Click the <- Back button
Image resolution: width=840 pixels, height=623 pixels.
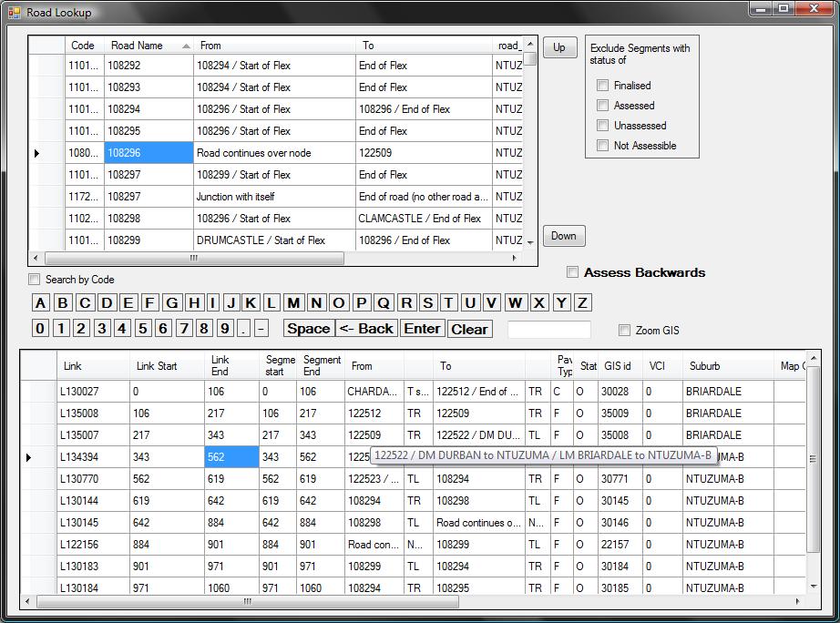(x=366, y=329)
